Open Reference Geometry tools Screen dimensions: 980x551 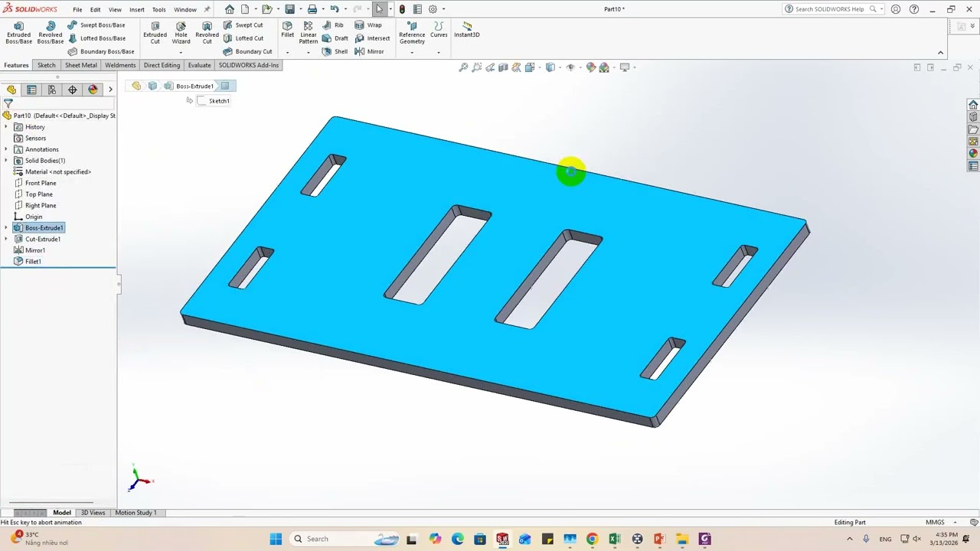pos(412,33)
